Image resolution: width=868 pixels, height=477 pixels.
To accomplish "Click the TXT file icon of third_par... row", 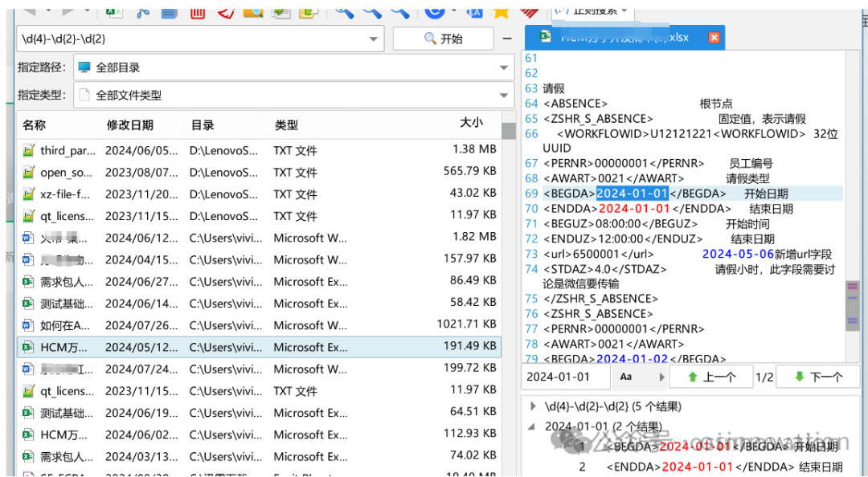I will (28, 150).
